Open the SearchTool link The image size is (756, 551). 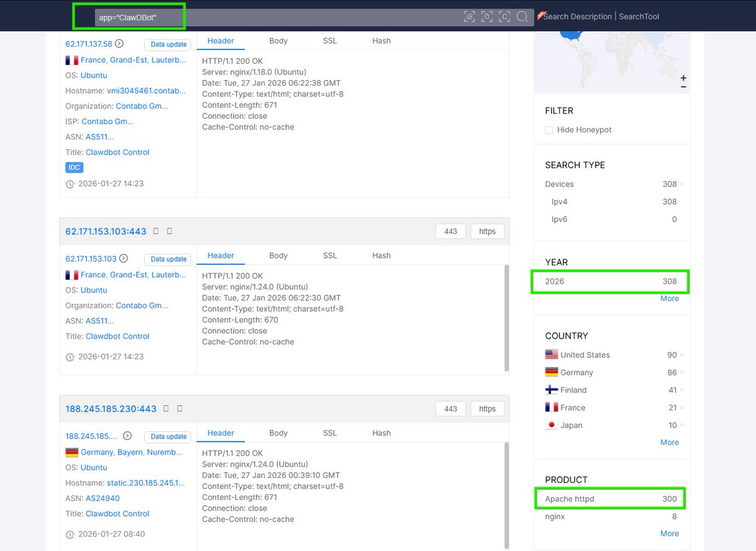click(x=639, y=16)
